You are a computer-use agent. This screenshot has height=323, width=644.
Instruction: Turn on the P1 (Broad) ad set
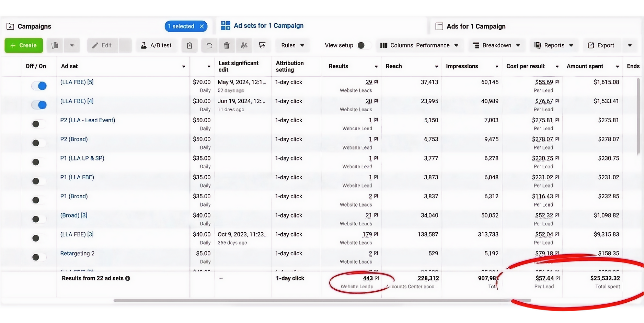tap(39, 200)
